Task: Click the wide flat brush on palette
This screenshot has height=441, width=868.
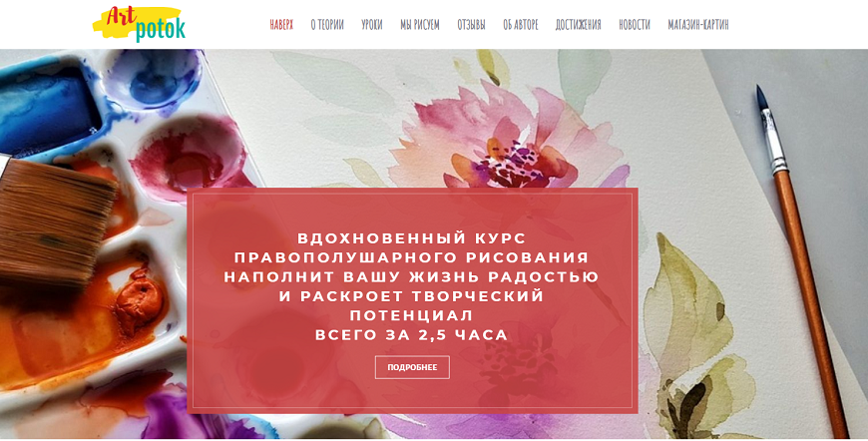Action: [x=55, y=221]
